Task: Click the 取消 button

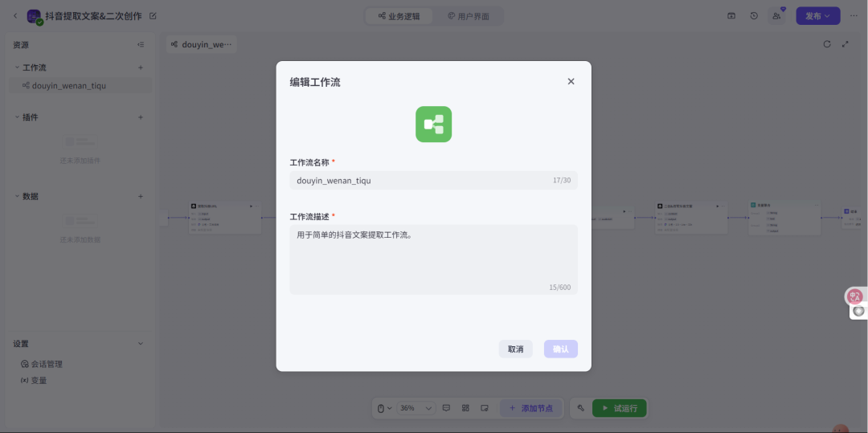Action: pyautogui.click(x=515, y=349)
